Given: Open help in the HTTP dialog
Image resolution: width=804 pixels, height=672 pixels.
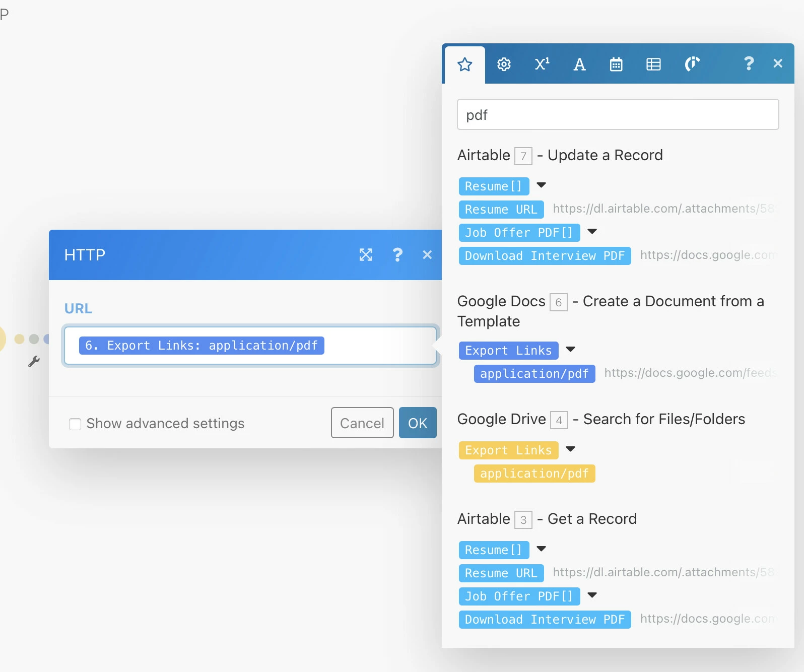Looking at the screenshot, I should pyautogui.click(x=397, y=255).
